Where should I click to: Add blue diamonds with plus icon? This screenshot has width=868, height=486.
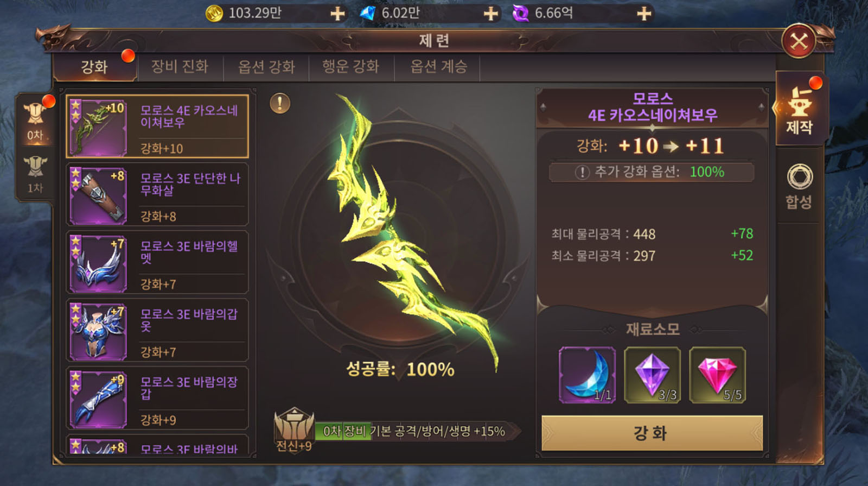[491, 13]
